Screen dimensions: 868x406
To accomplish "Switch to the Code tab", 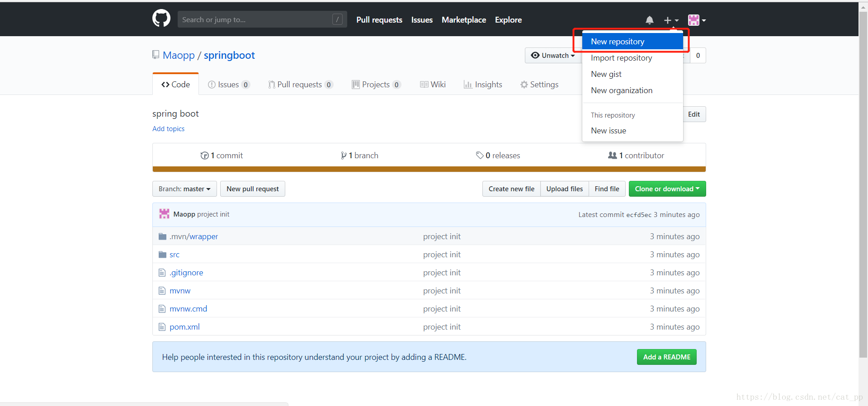I will (x=176, y=85).
